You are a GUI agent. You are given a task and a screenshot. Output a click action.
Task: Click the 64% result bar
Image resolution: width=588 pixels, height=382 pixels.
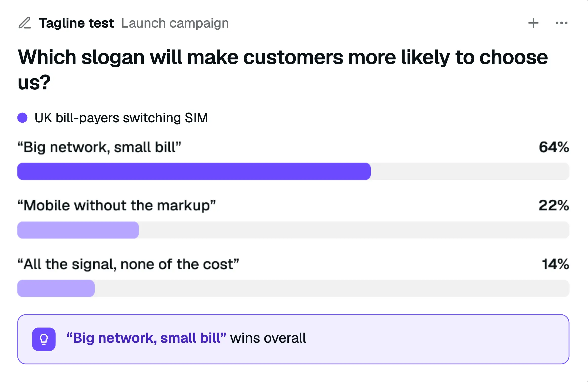coord(293,171)
